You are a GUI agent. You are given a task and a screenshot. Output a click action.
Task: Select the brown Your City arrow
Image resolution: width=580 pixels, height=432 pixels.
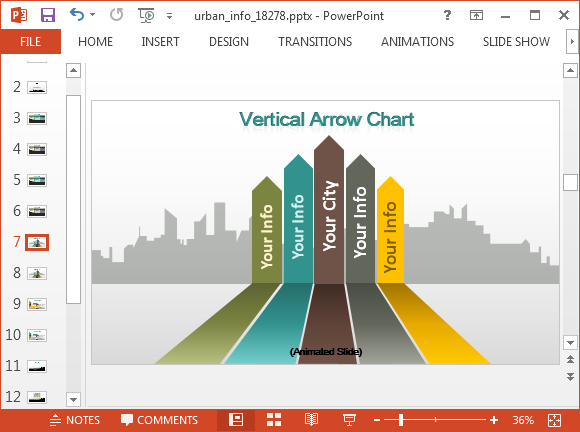[329, 210]
